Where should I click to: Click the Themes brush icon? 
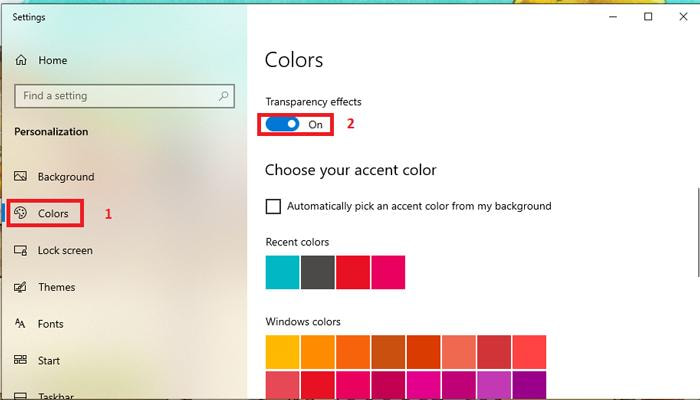pyautogui.click(x=21, y=287)
